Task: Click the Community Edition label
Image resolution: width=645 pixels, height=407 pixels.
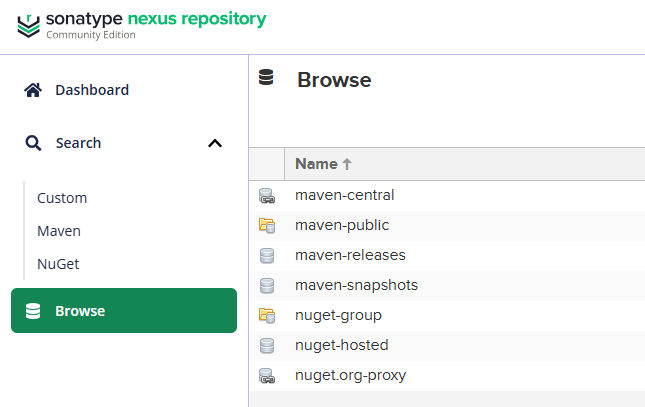Action: click(x=90, y=35)
